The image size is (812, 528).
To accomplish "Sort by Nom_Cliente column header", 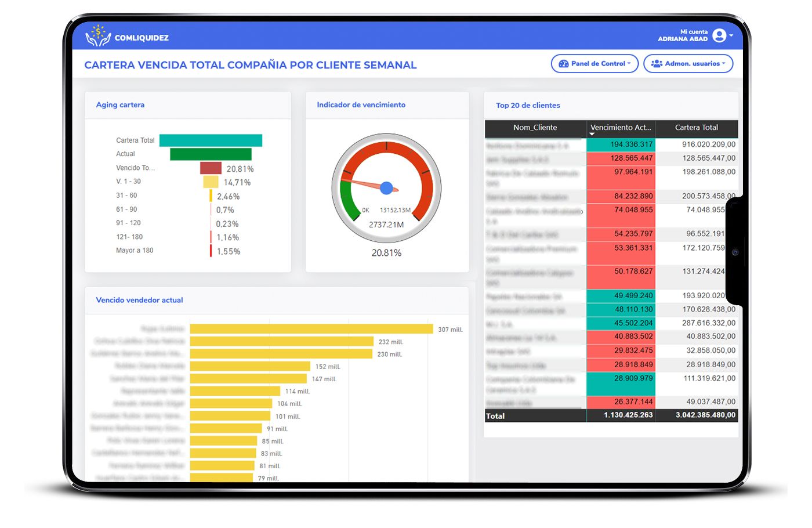I will pos(535,128).
